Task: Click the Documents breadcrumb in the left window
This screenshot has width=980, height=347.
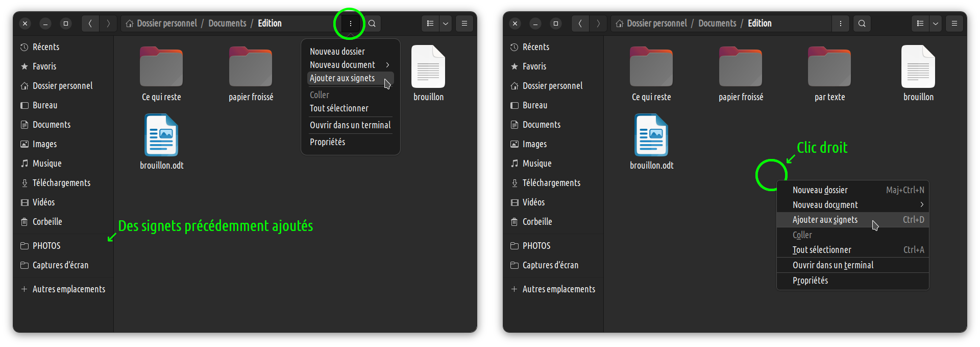Action: 227,24
